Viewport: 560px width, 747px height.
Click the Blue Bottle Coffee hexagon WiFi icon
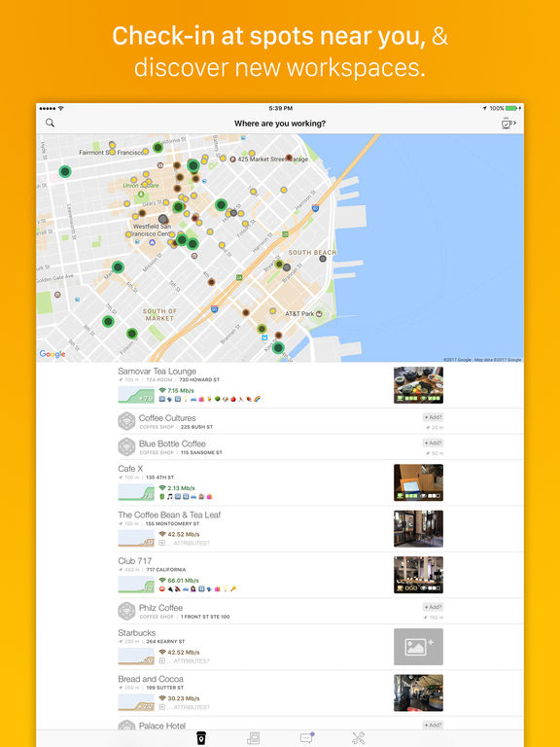point(126,446)
